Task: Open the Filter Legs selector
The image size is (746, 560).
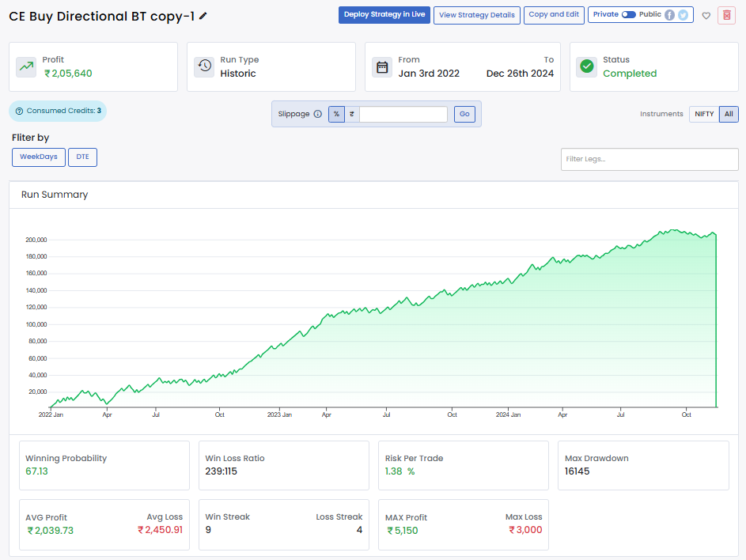Action: [x=649, y=159]
